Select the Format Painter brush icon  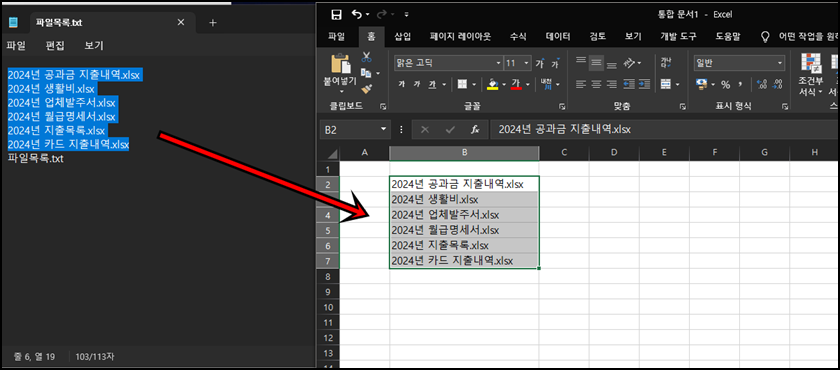366,88
